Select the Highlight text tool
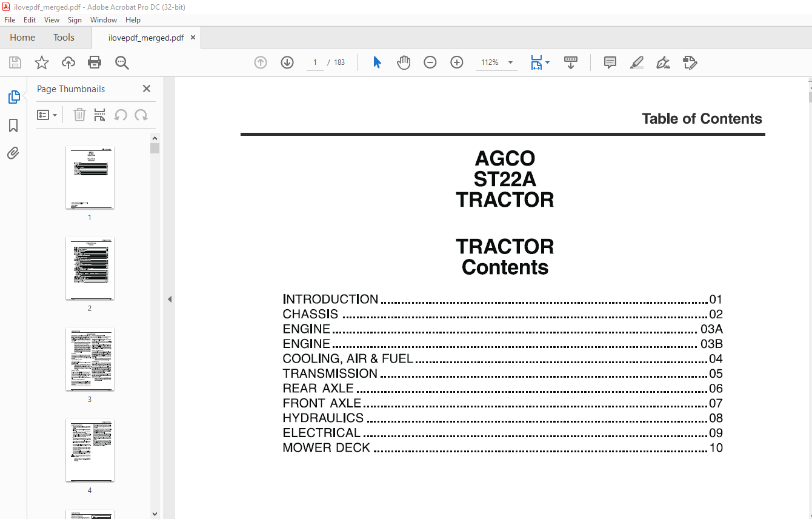The image size is (812, 519). tap(637, 62)
